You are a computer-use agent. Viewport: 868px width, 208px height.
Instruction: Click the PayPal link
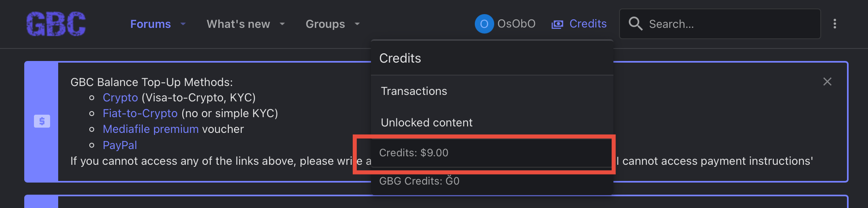tap(120, 145)
